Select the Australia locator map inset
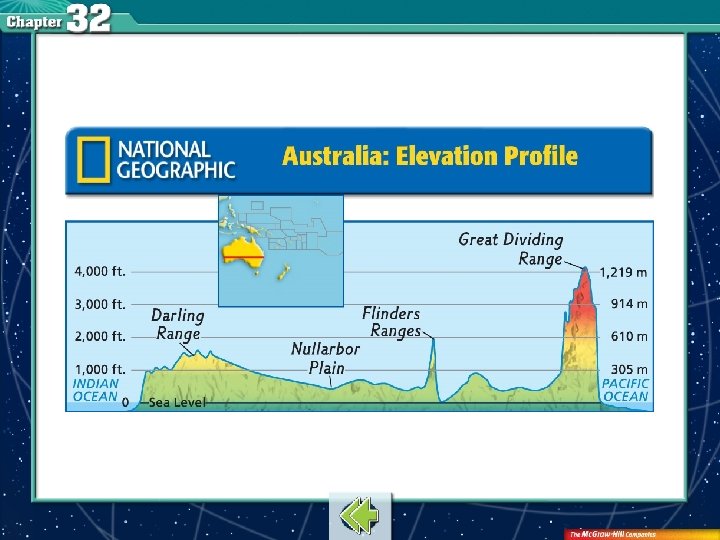 [281, 251]
